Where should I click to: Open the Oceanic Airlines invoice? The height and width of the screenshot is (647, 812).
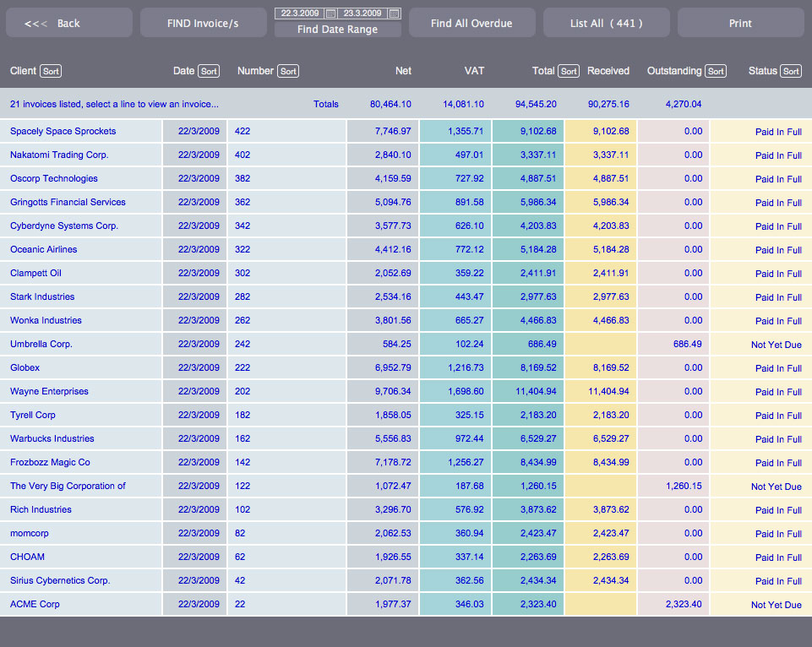click(406, 249)
